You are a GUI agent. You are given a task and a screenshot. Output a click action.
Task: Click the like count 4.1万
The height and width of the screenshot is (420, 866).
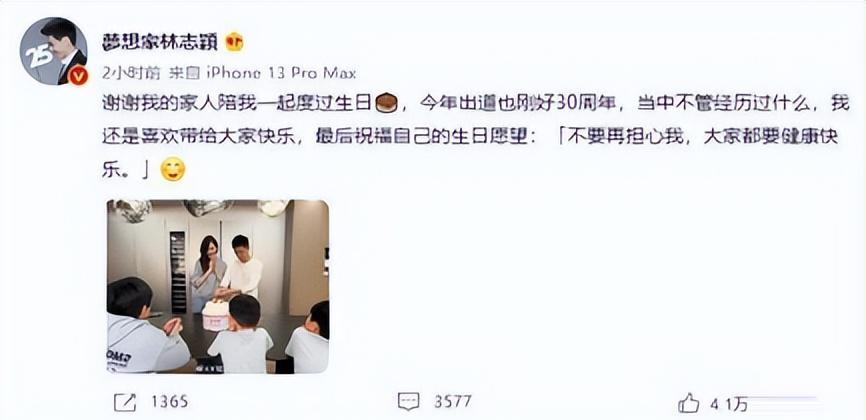coord(729,405)
